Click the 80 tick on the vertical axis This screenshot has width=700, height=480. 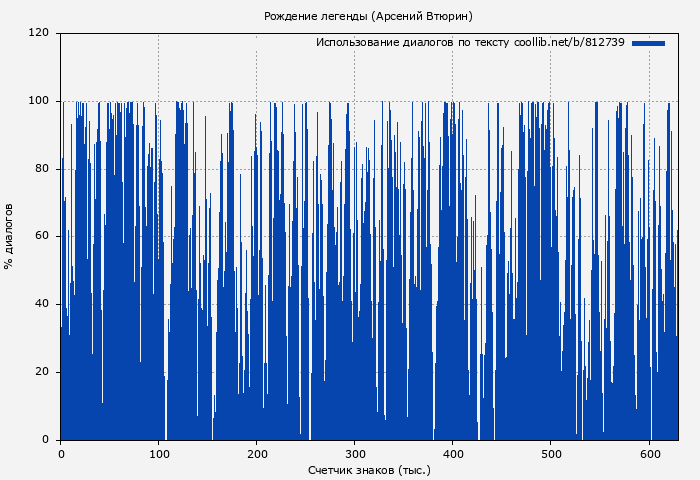pyautogui.click(x=42, y=169)
